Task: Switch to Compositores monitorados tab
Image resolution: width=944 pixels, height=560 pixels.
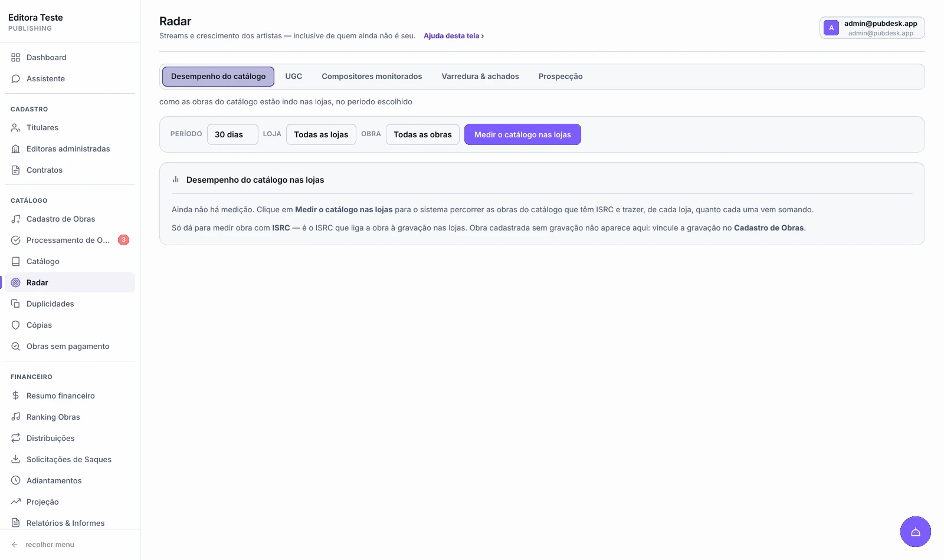Action: coord(372,77)
